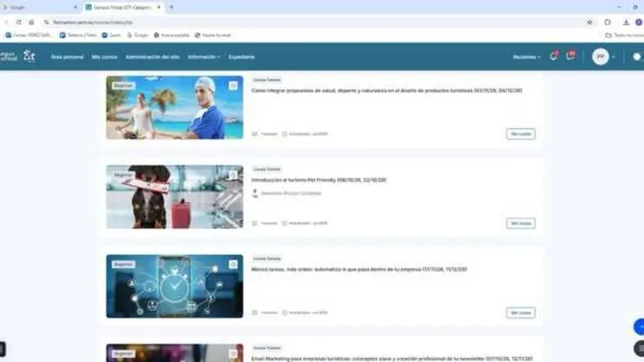Open the browser extensions icon
This screenshot has width=644, height=362.
[x=607, y=22]
